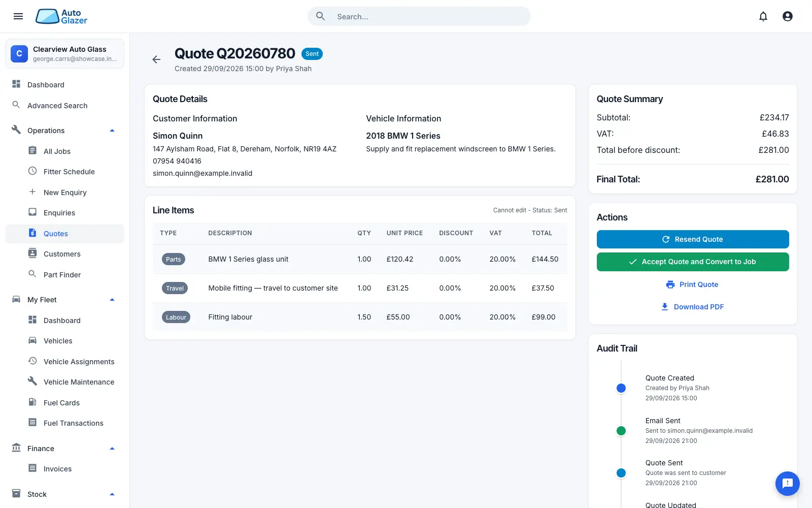Collapse the Operations section
The width and height of the screenshot is (812, 508).
point(112,131)
